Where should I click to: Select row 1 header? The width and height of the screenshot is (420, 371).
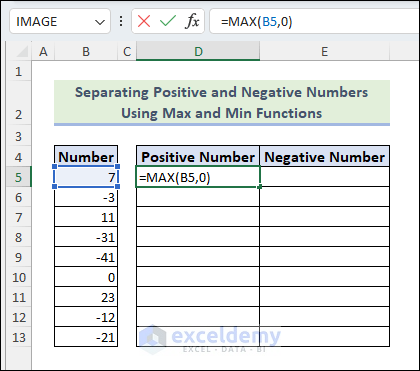[19, 71]
